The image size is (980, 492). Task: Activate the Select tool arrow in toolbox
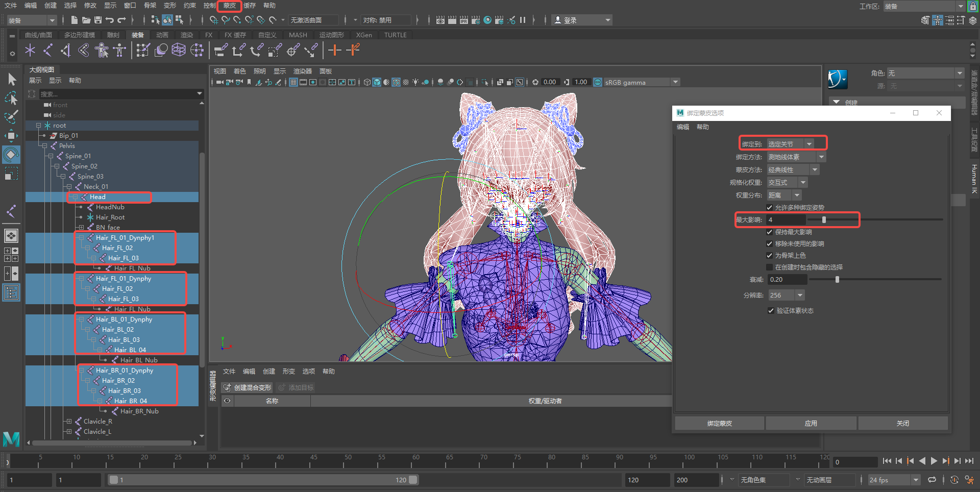coord(11,79)
